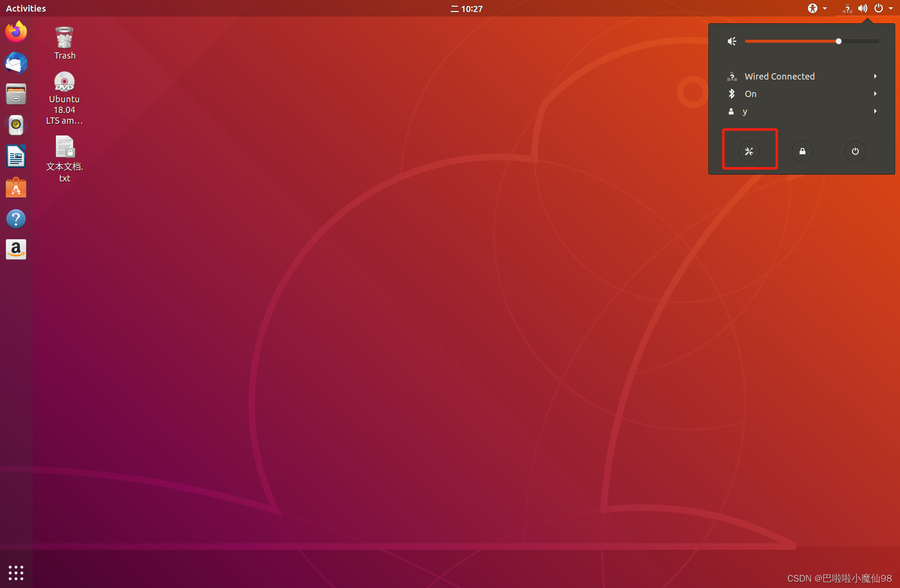Viewport: 900px width, 588px height.
Task: Toggle Bluetooth labeled On
Action: point(750,94)
